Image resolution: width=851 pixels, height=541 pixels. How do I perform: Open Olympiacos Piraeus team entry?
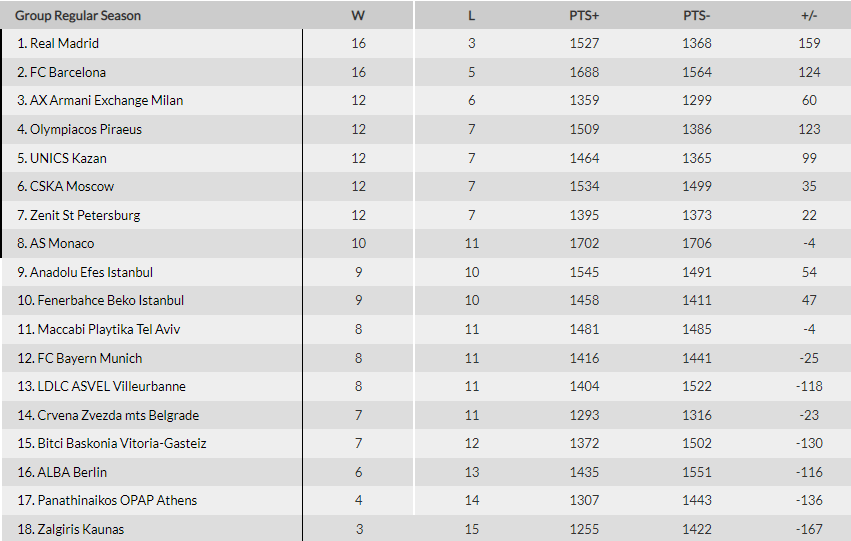click(x=86, y=129)
